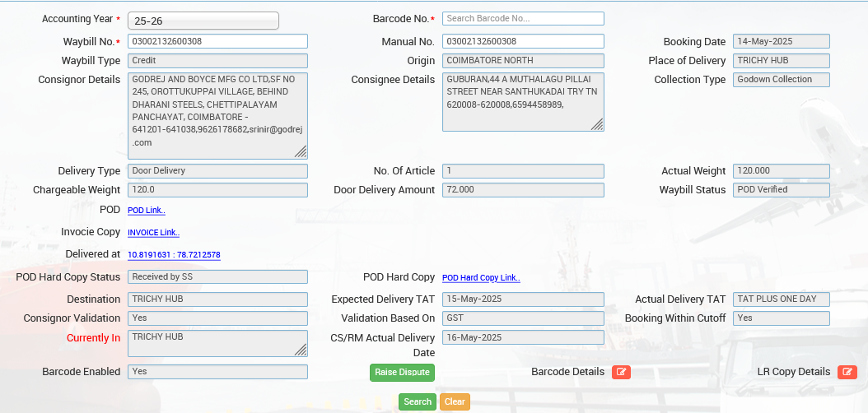Open the POD Hard Copy Link
Screen dimensions: 868x413
pos(481,278)
